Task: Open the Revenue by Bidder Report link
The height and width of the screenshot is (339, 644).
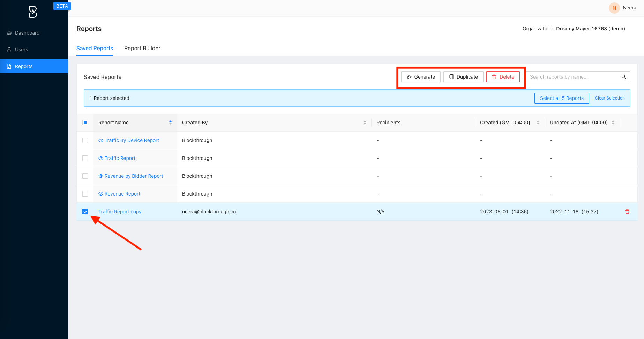Action: pyautogui.click(x=134, y=176)
